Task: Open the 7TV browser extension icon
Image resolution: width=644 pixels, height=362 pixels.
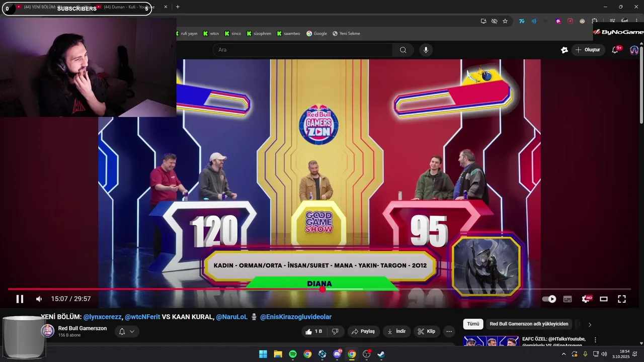Action: (x=522, y=21)
